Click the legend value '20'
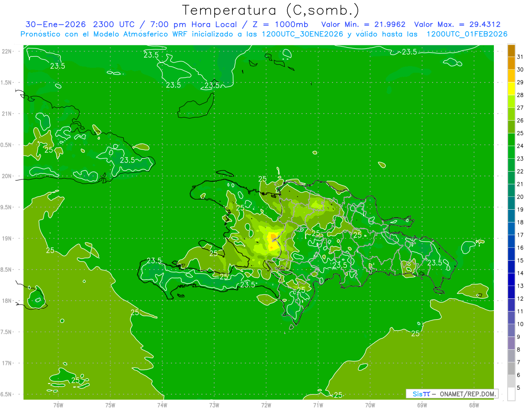532x411 pixels. coord(520,197)
